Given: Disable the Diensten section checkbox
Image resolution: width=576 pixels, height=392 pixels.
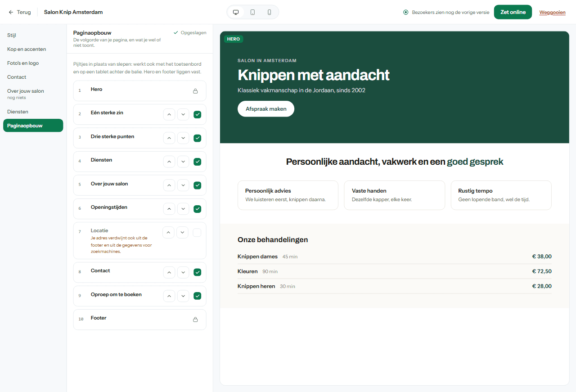Looking at the screenshot, I should (197, 162).
